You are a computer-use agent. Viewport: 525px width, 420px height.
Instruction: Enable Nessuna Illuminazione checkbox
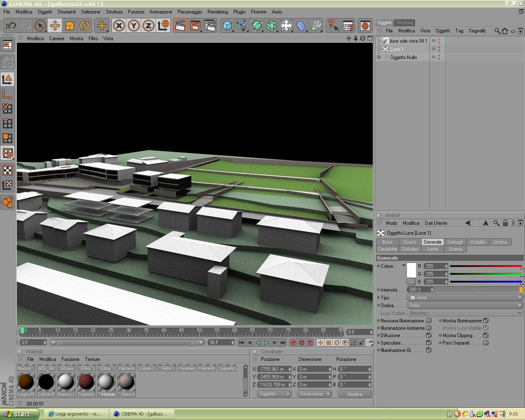[x=429, y=321]
